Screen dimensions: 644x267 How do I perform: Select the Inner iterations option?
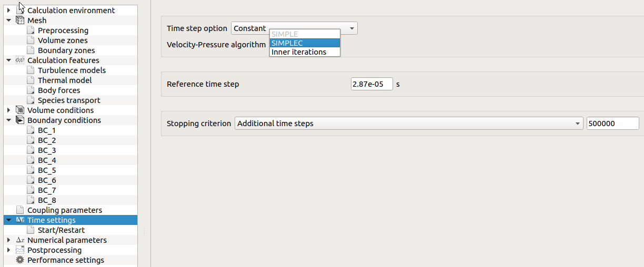pyautogui.click(x=305, y=52)
